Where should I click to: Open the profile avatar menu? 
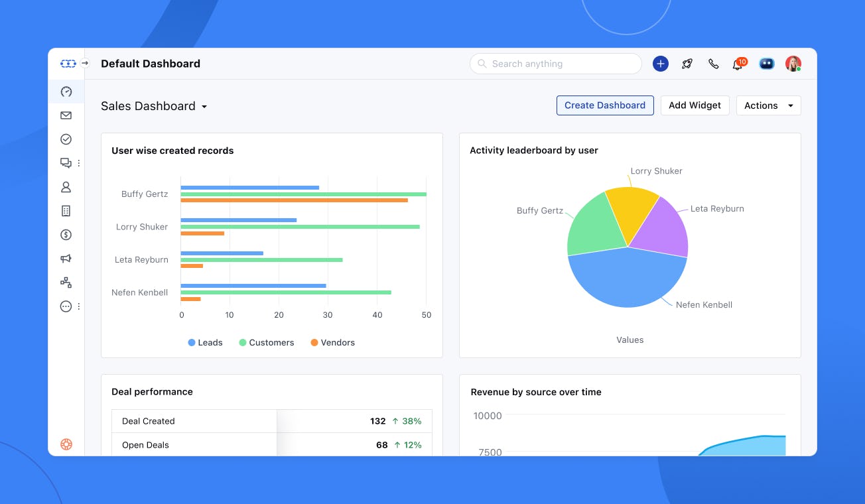click(x=793, y=63)
